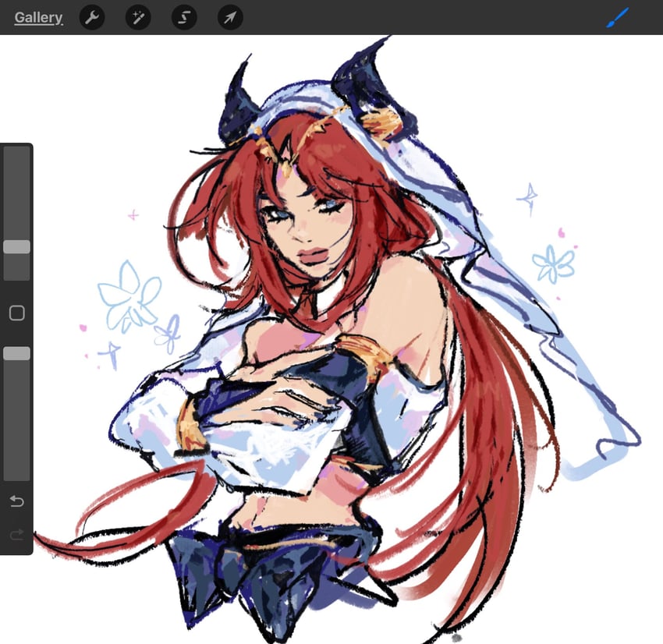Open the Adjustments magic wand menu
Screen dimensions: 663x644
tap(138, 18)
